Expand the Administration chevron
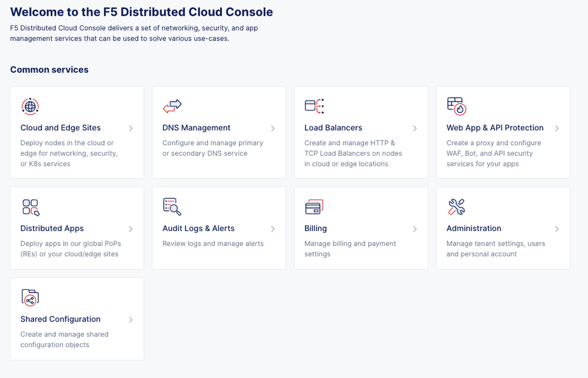This screenshot has height=378, width=588. pos(557,229)
